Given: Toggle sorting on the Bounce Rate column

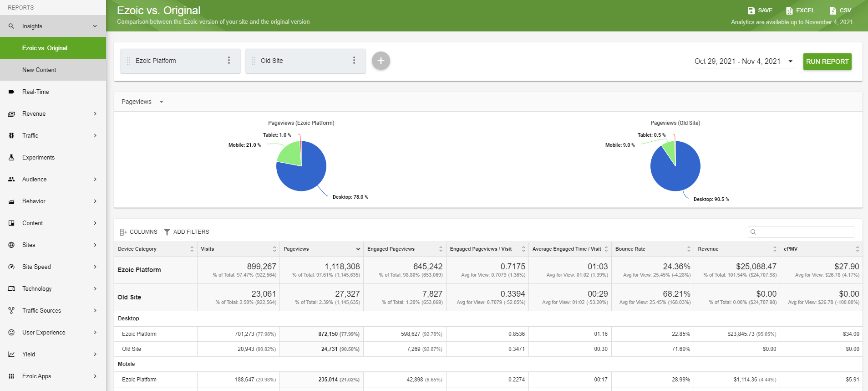Looking at the screenshot, I should coord(689,249).
